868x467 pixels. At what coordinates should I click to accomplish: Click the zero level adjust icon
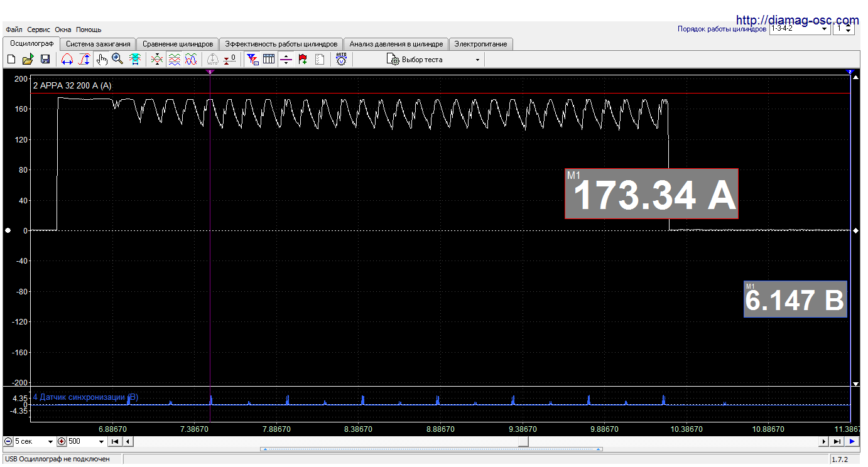(x=230, y=59)
